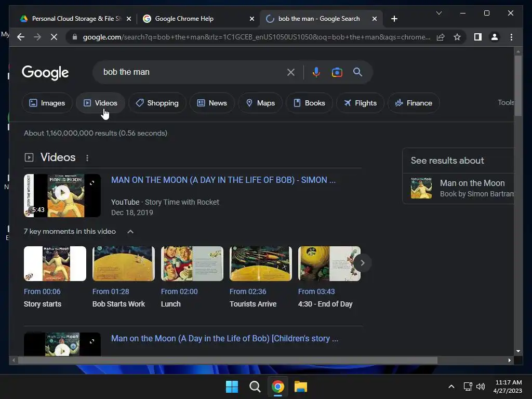Open Man on the Moon Children's story link
Viewport: 532px width, 399px height.
(x=224, y=338)
